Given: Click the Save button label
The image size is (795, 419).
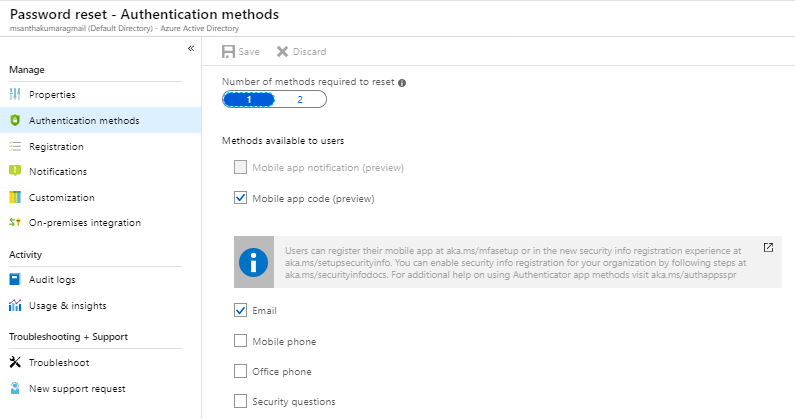Looking at the screenshot, I should point(249,52).
